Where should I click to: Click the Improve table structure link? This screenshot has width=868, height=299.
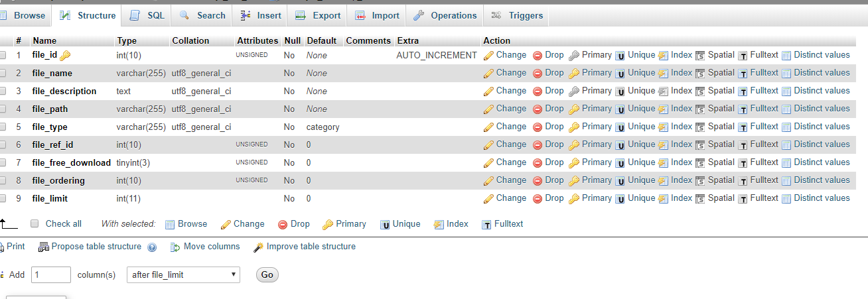[x=311, y=247]
